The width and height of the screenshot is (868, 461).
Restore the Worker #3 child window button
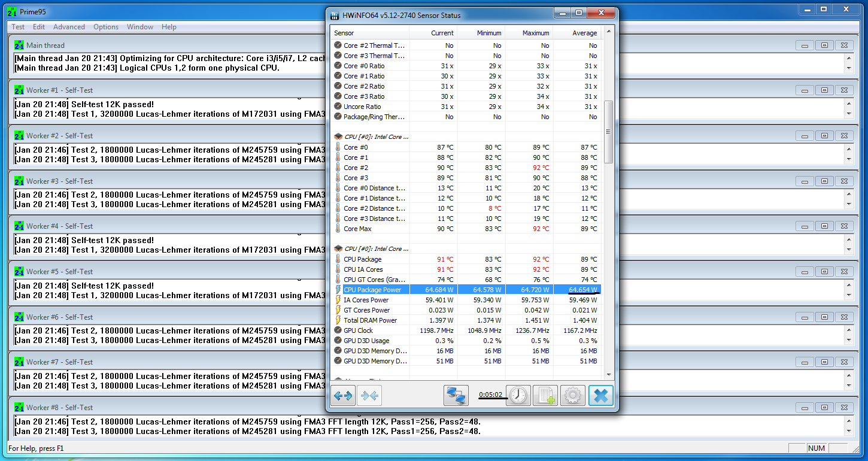tap(824, 181)
